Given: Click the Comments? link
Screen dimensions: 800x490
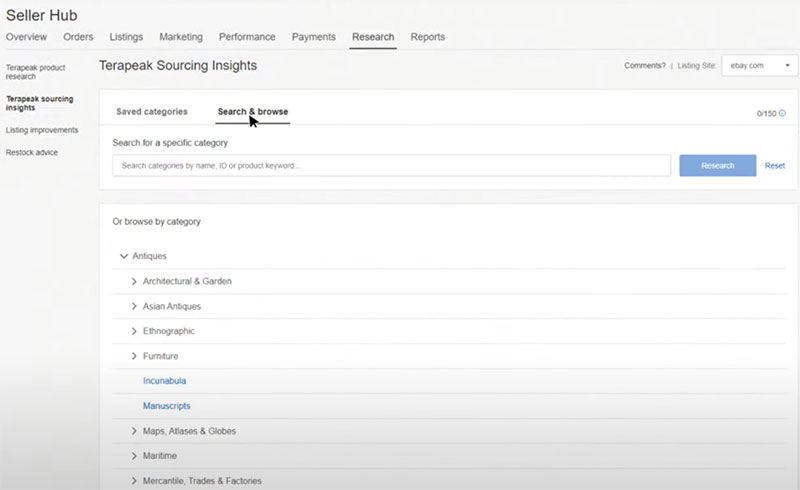Looking at the screenshot, I should pyautogui.click(x=645, y=65).
